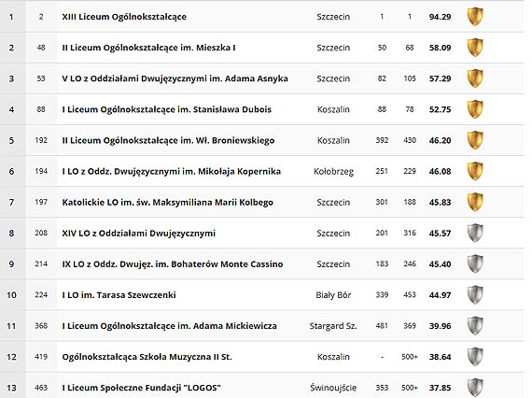The width and height of the screenshot is (532, 398).
Task: Click gold shield in Katolickie LO row
Action: (475, 202)
